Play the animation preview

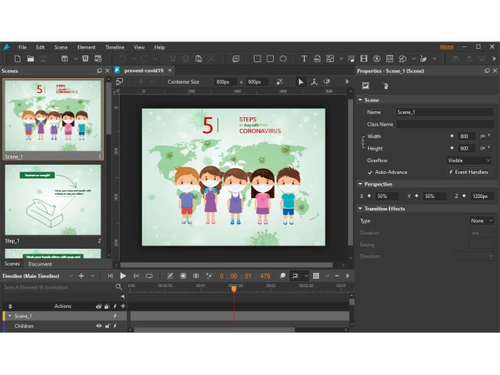tap(123, 276)
